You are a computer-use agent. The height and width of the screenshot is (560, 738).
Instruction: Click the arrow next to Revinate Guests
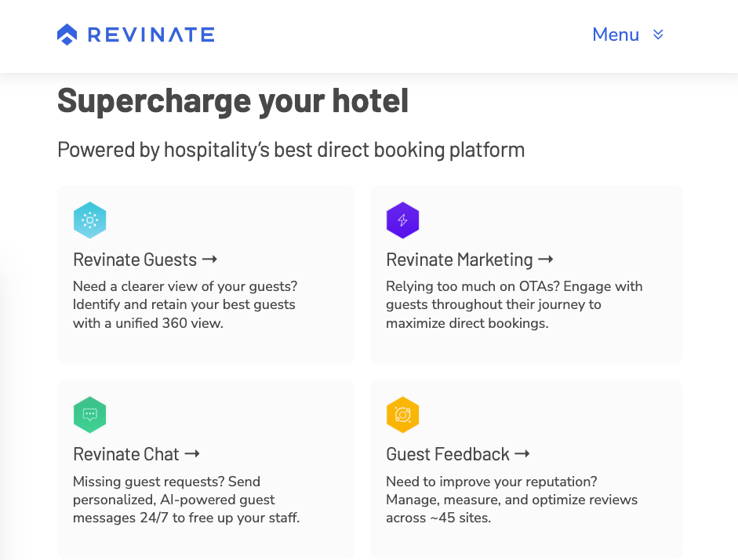208,259
